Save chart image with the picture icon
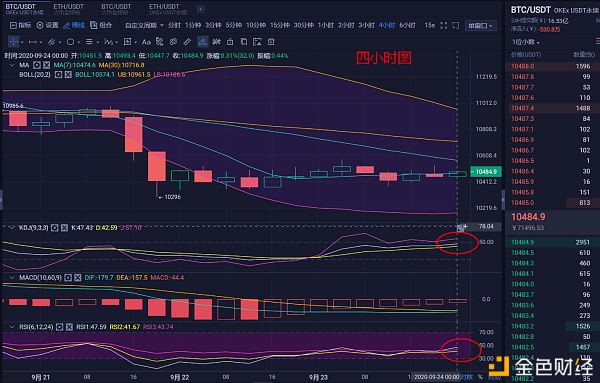 (x=258, y=42)
